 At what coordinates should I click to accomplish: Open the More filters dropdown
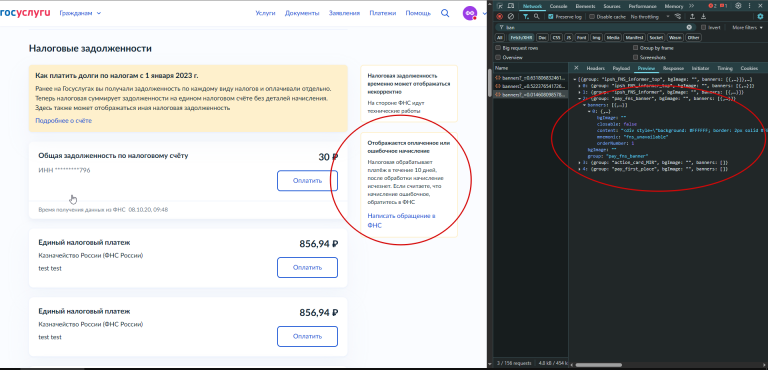pos(747,27)
